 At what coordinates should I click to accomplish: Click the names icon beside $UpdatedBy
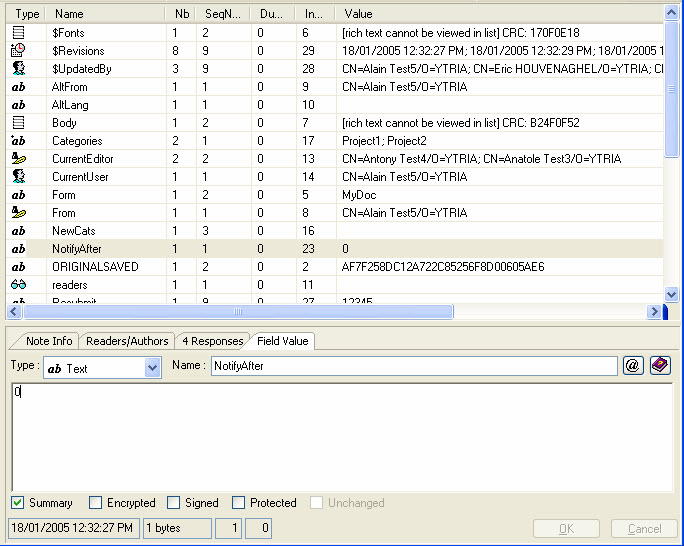(18, 69)
